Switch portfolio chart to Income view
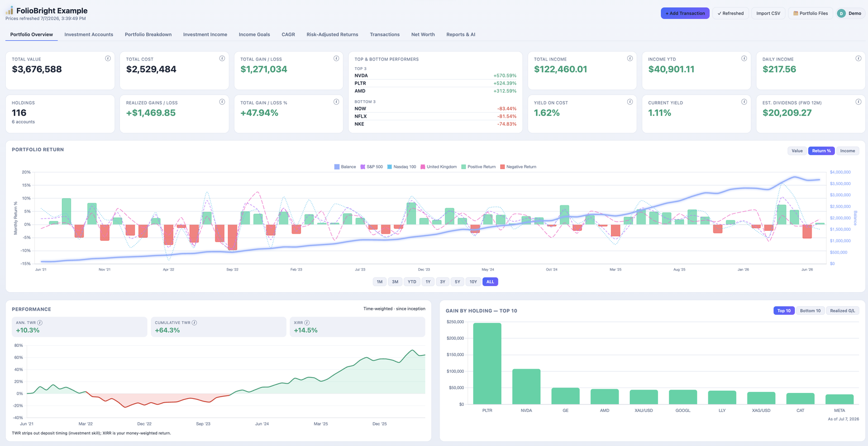 click(x=847, y=151)
